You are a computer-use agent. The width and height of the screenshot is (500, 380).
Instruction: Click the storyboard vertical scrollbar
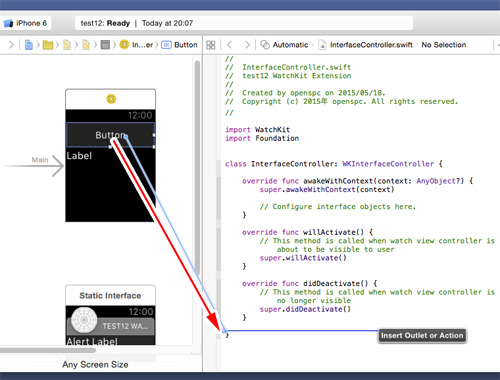coord(197,167)
